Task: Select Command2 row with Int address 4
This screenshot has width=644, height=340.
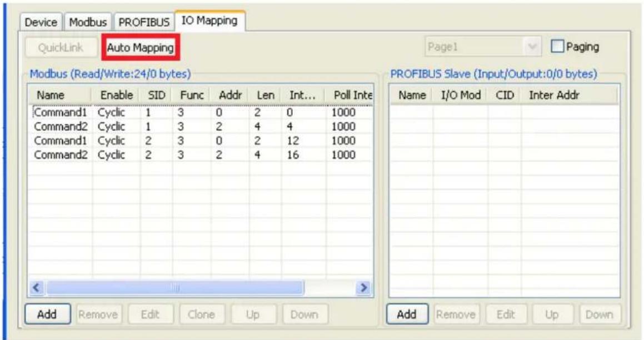Action: tap(201, 127)
